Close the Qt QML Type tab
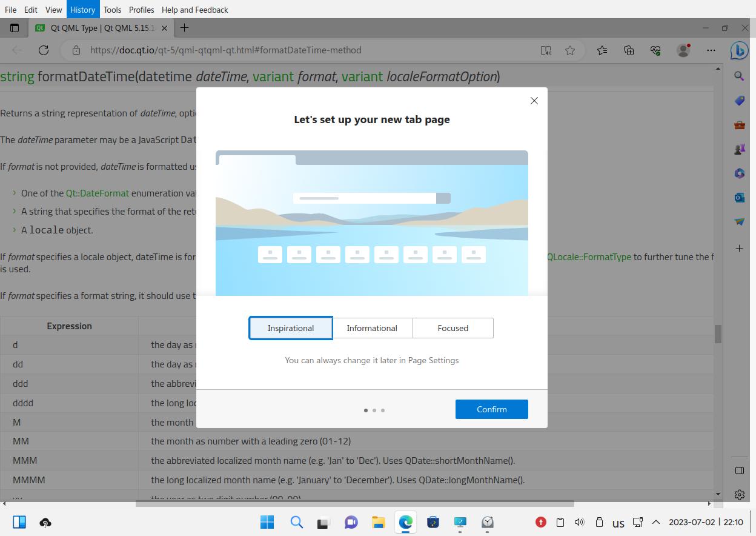Screen dimensions: 756x536 click(165, 28)
